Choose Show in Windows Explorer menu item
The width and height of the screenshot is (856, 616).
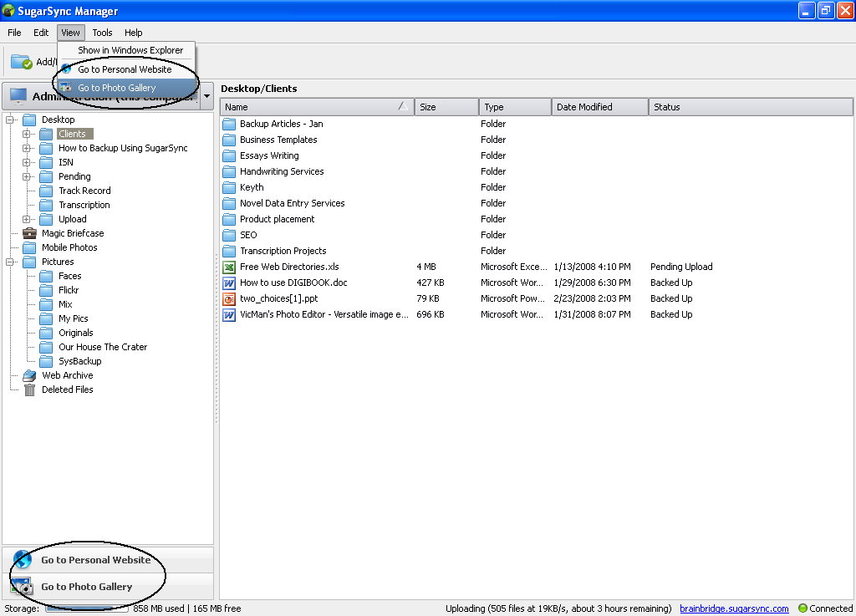pyautogui.click(x=127, y=50)
